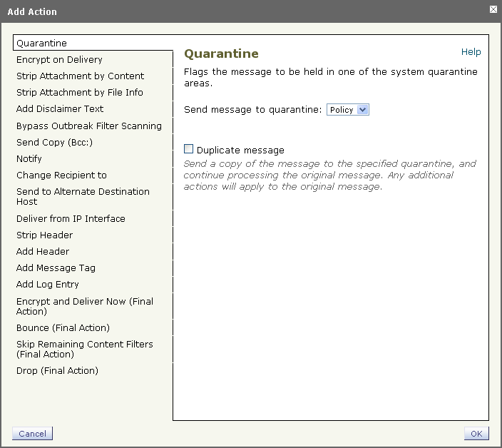
Task: Select Bypass Outbreak Filter Scanning
Action: tap(88, 126)
